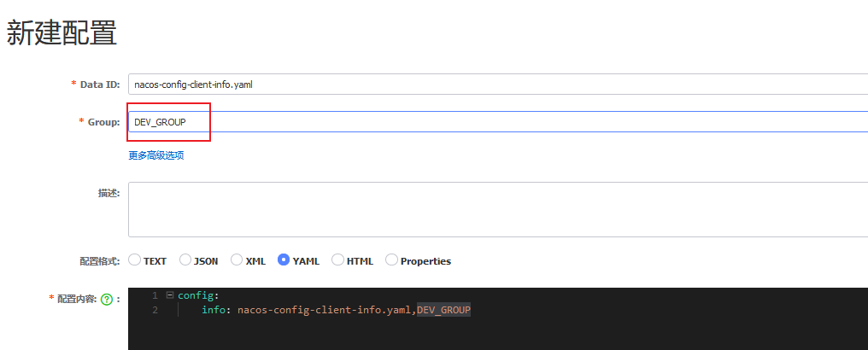Click the info key in editor line 2

point(215,310)
